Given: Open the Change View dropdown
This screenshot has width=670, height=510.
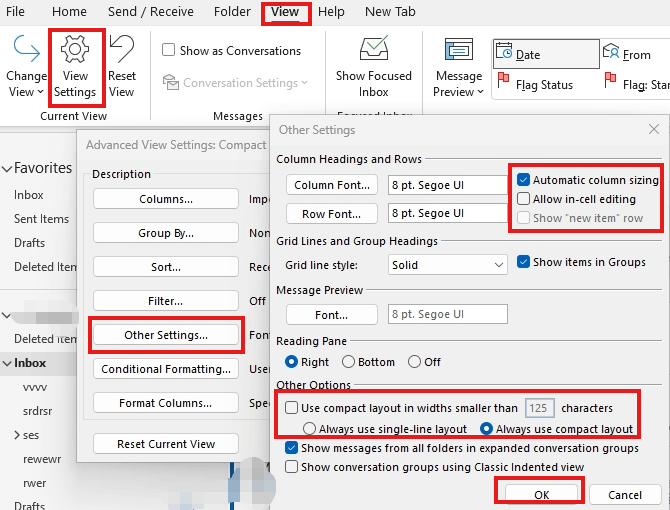Looking at the screenshot, I should [26, 66].
